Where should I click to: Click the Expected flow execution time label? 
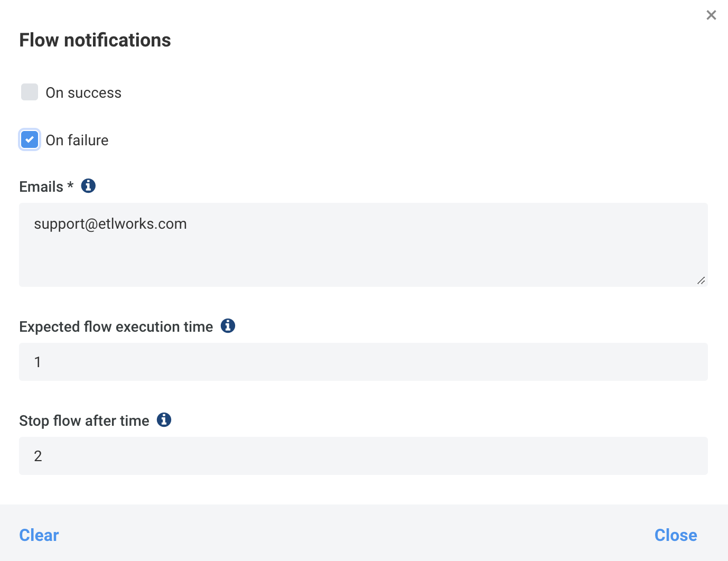[x=116, y=327]
